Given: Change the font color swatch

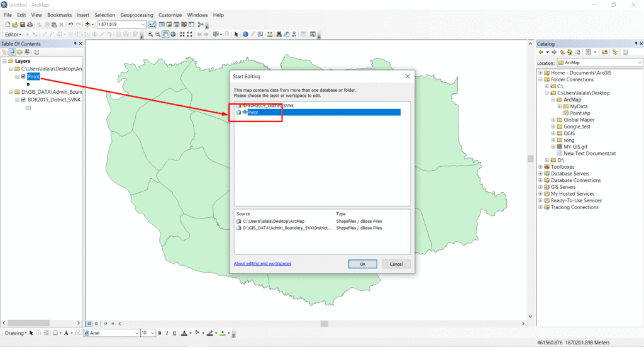Looking at the screenshot, I should [184, 333].
